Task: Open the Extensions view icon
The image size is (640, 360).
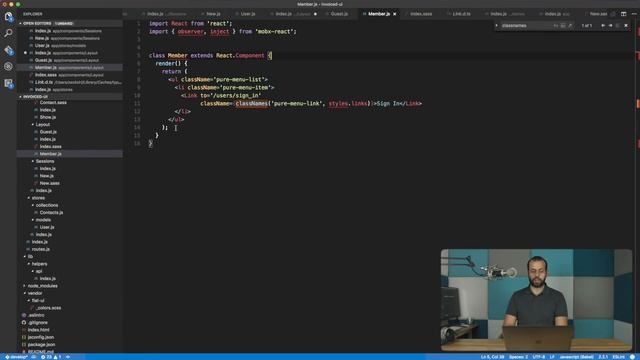Action: tap(8, 83)
